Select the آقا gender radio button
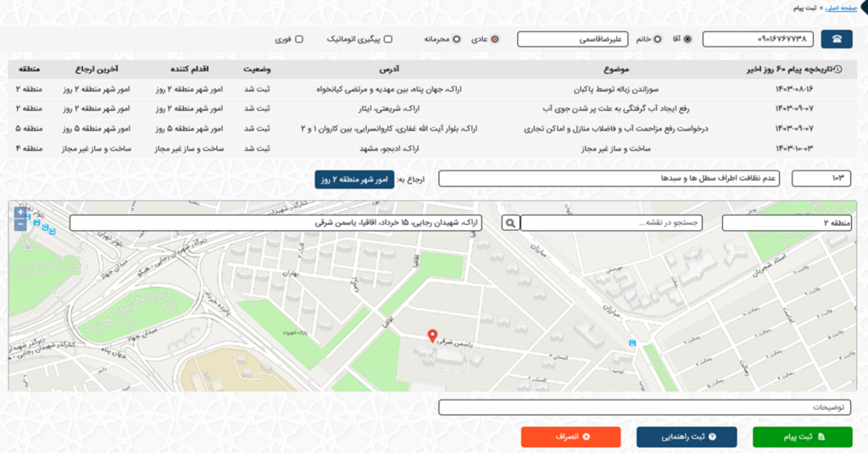 click(x=687, y=39)
